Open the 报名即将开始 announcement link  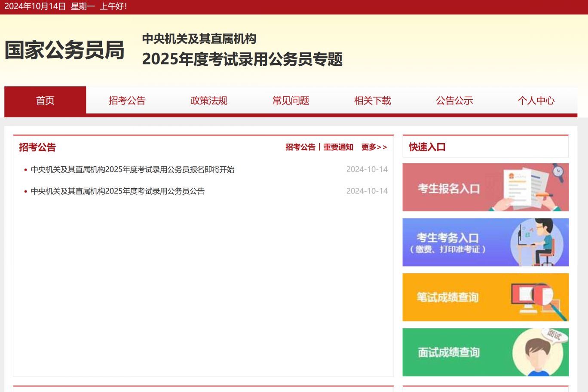(x=132, y=169)
